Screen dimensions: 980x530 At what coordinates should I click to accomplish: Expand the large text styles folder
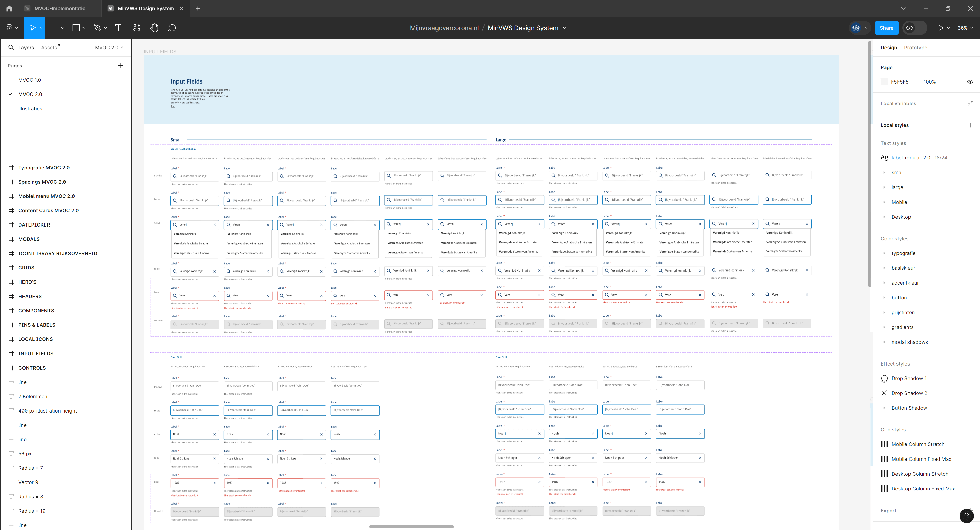[x=884, y=187]
